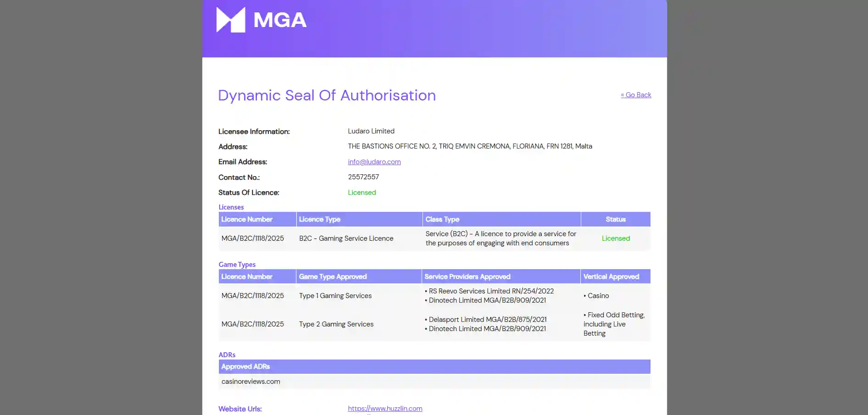Click the Status Of Licence label
The width and height of the screenshot is (868, 415).
[x=249, y=193]
